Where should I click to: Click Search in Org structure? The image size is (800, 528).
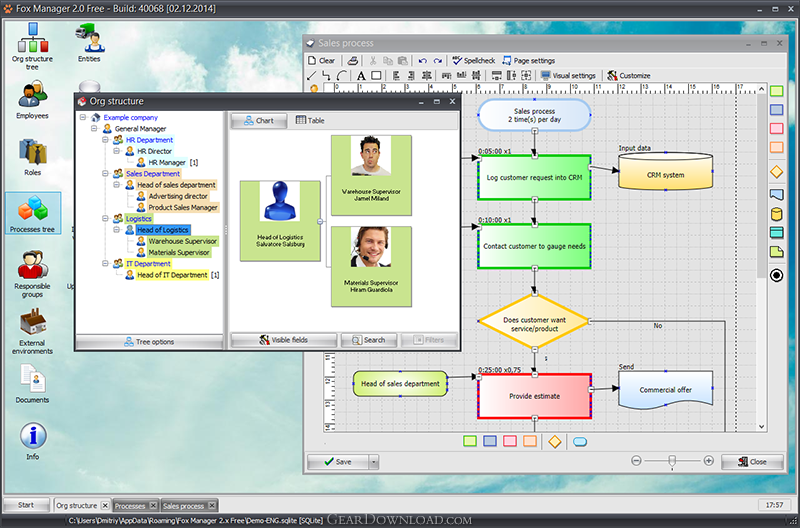(x=368, y=340)
